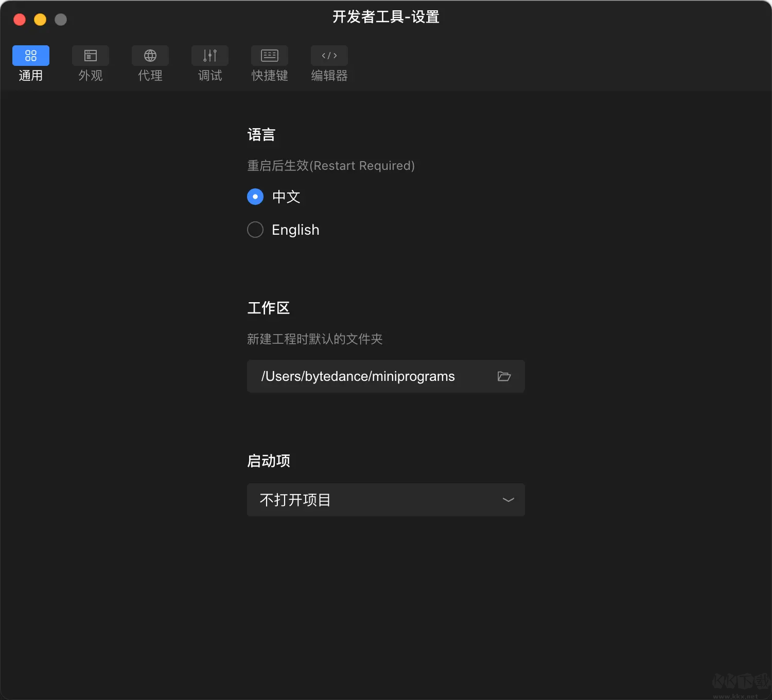The width and height of the screenshot is (772, 700).
Task: Click the folder icon beside workspace path
Action: click(504, 376)
